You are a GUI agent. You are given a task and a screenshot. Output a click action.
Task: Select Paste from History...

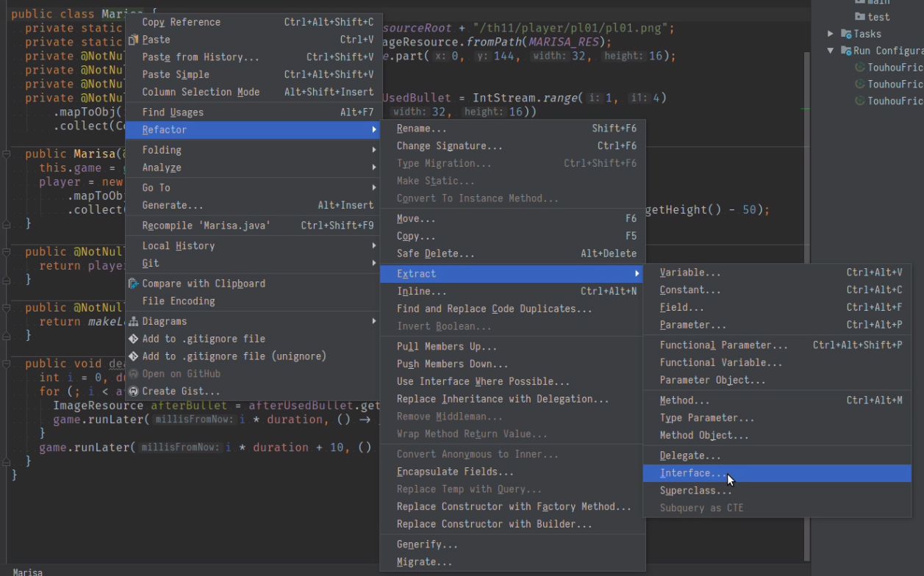(x=253, y=57)
